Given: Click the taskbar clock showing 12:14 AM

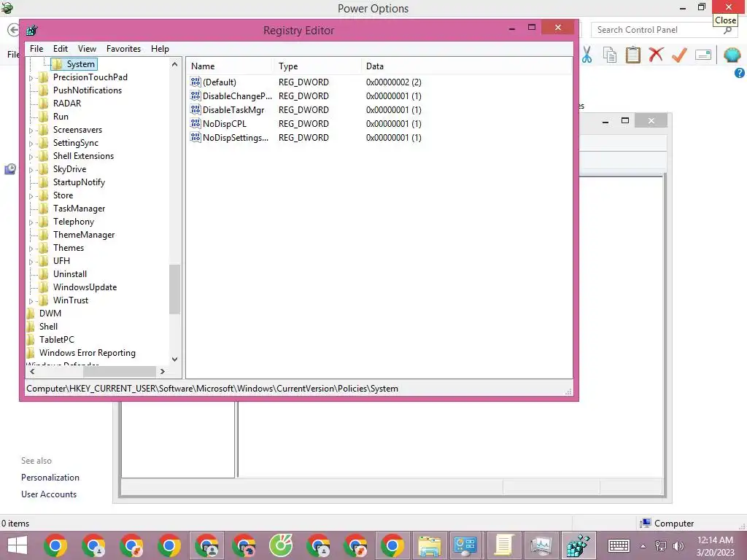Looking at the screenshot, I should click(x=715, y=540).
